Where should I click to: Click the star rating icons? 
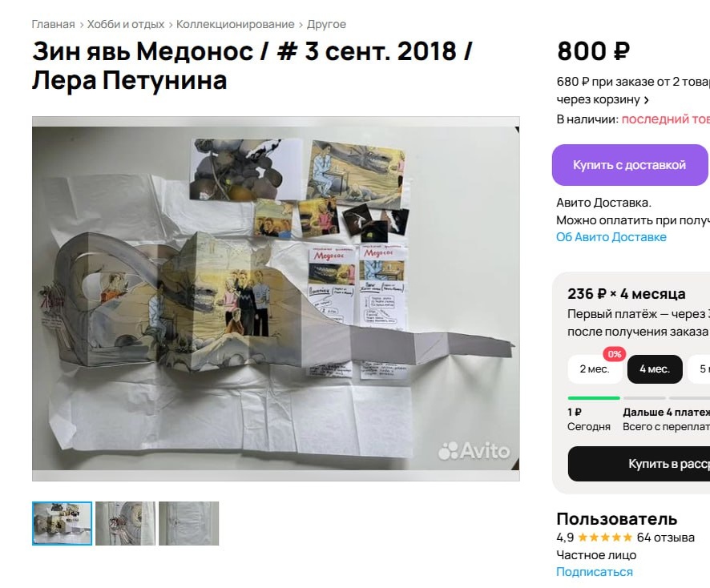click(605, 538)
